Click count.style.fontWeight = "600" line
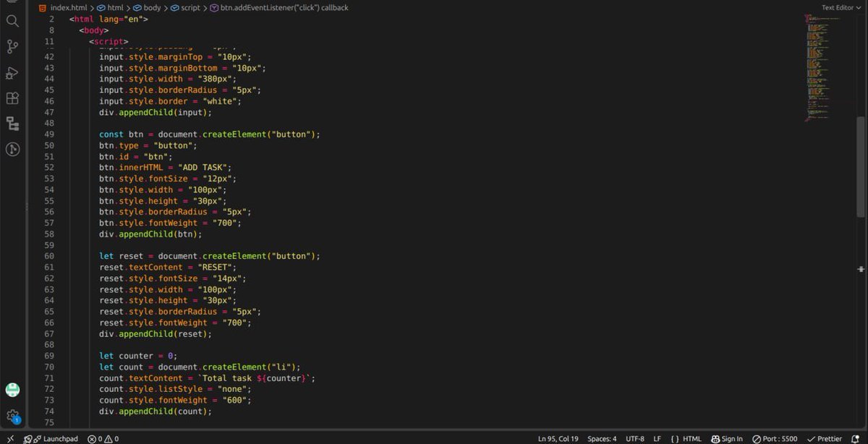The height and width of the screenshot is (444, 868). pos(175,400)
